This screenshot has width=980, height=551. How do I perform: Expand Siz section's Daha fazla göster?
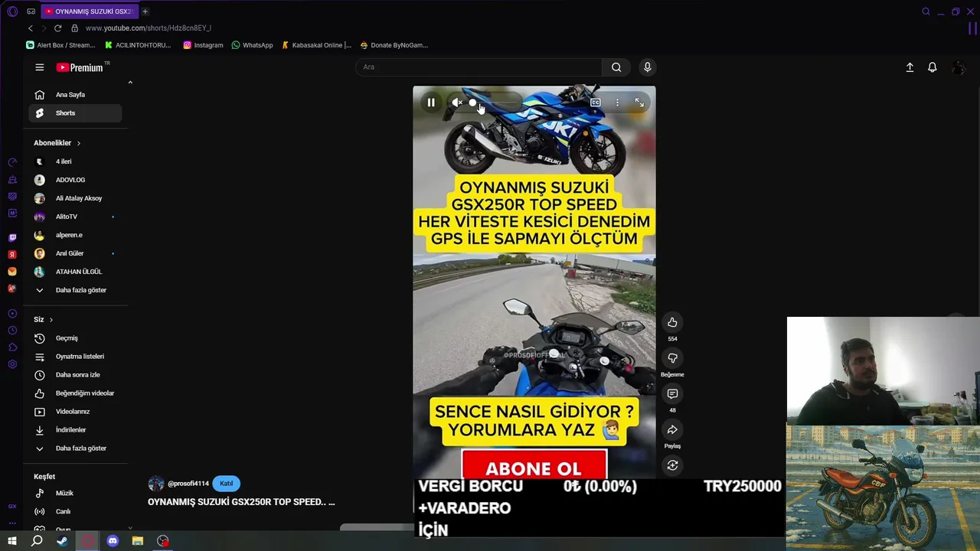pos(75,448)
